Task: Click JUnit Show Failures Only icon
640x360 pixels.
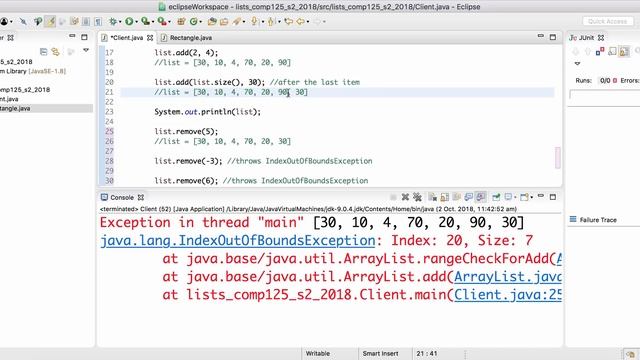Action: coord(600,51)
